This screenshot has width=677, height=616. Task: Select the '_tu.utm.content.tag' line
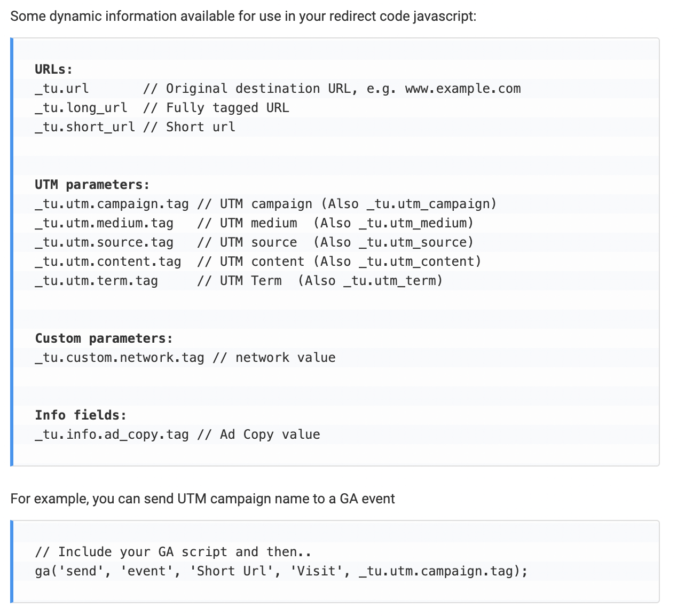[x=258, y=262]
